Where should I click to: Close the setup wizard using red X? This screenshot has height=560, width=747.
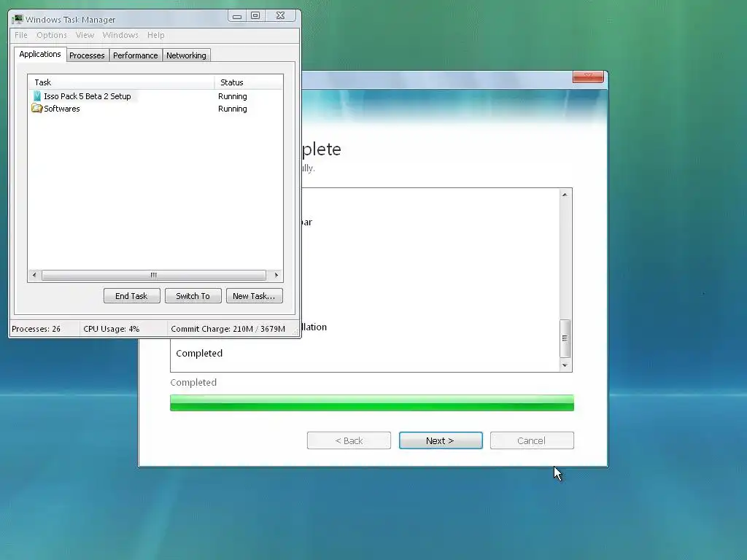(x=588, y=76)
